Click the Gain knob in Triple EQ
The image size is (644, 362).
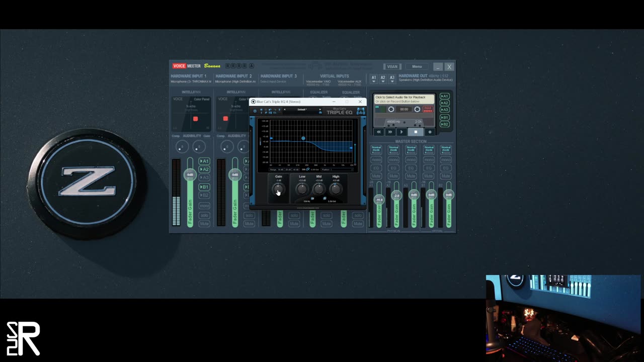tap(278, 189)
